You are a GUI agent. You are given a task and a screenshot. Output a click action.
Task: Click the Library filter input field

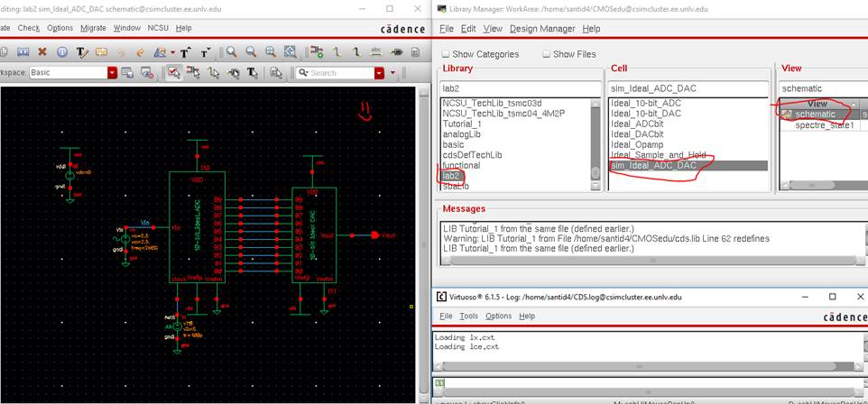(x=520, y=88)
